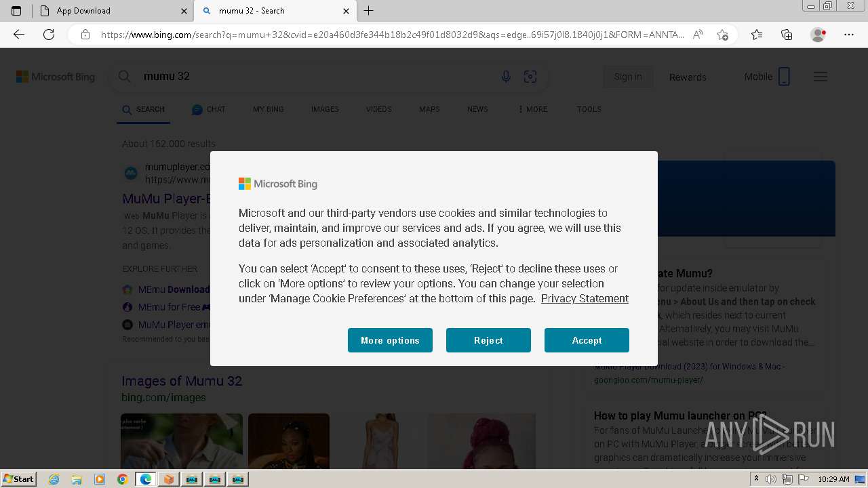Select the NEWS tab

477,109
